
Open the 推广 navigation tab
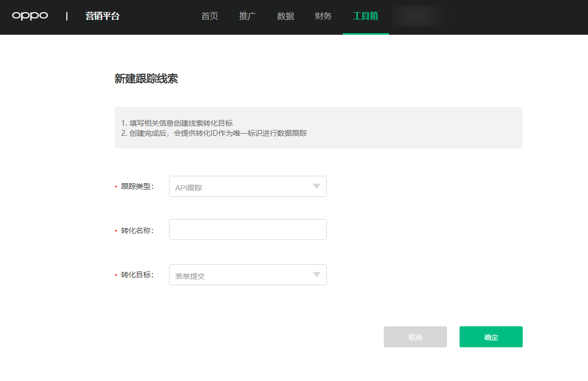click(247, 16)
